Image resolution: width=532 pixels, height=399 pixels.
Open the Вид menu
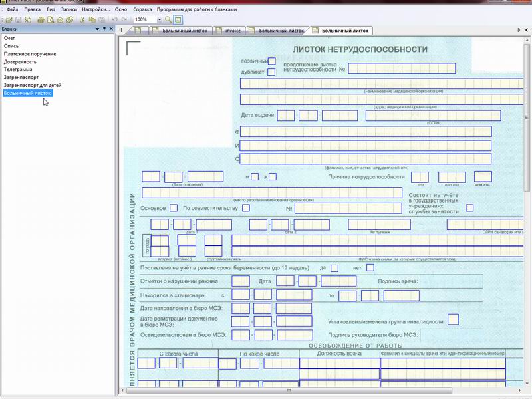[51, 9]
